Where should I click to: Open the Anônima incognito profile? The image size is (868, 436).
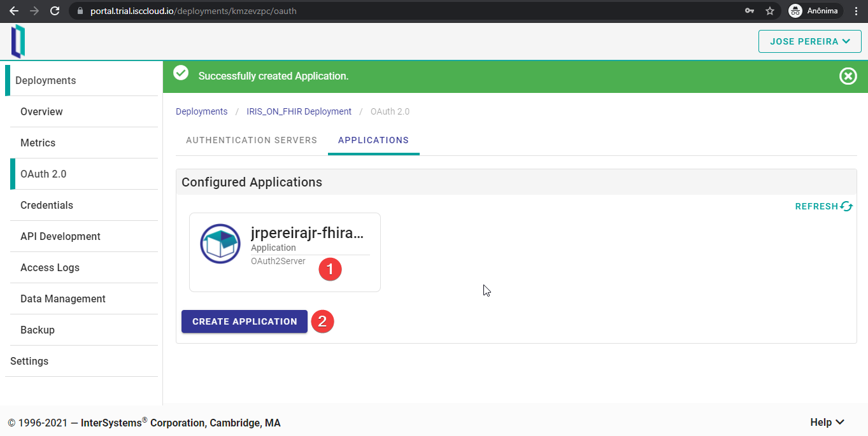pyautogui.click(x=815, y=11)
